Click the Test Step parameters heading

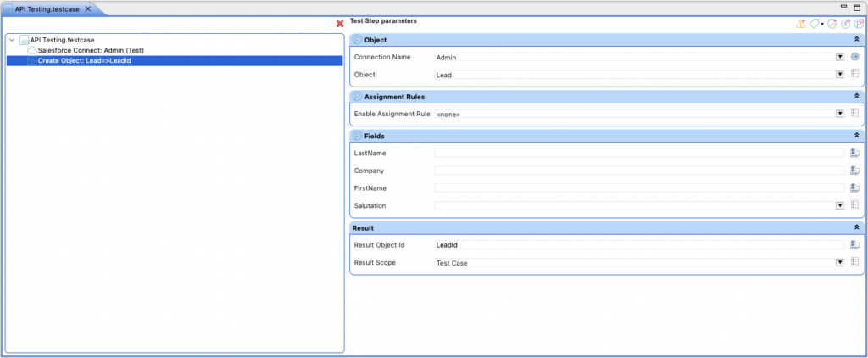383,20
